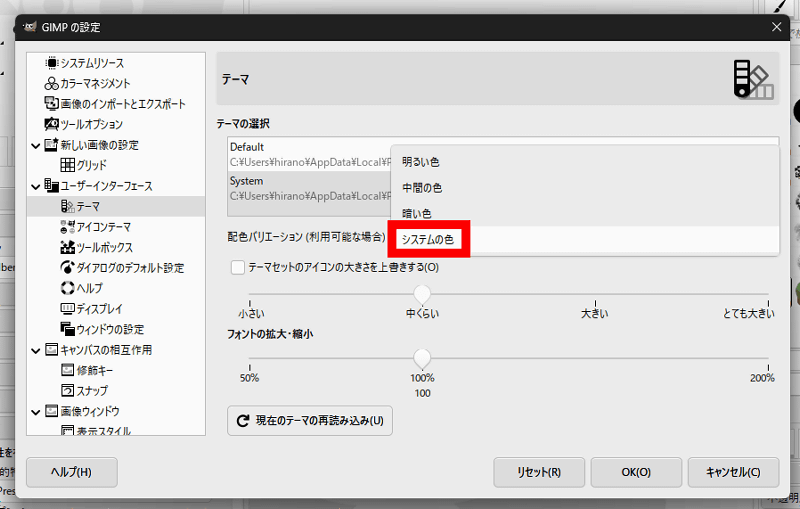Enable override theme icon size checkbox
The width and height of the screenshot is (800, 509).
click(x=238, y=267)
